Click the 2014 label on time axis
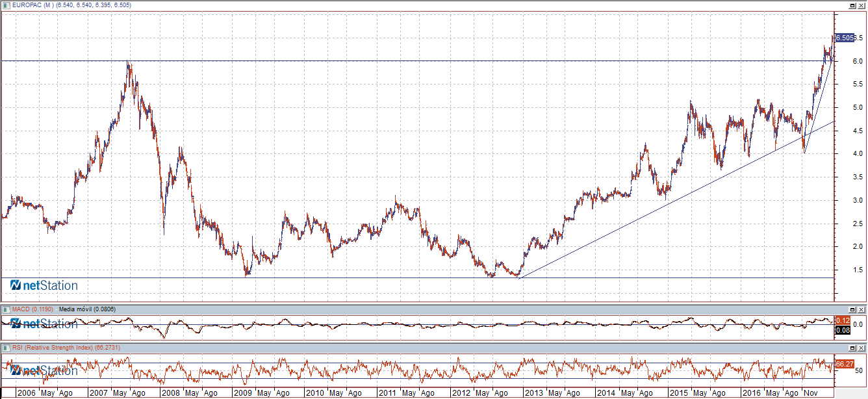 [606, 393]
